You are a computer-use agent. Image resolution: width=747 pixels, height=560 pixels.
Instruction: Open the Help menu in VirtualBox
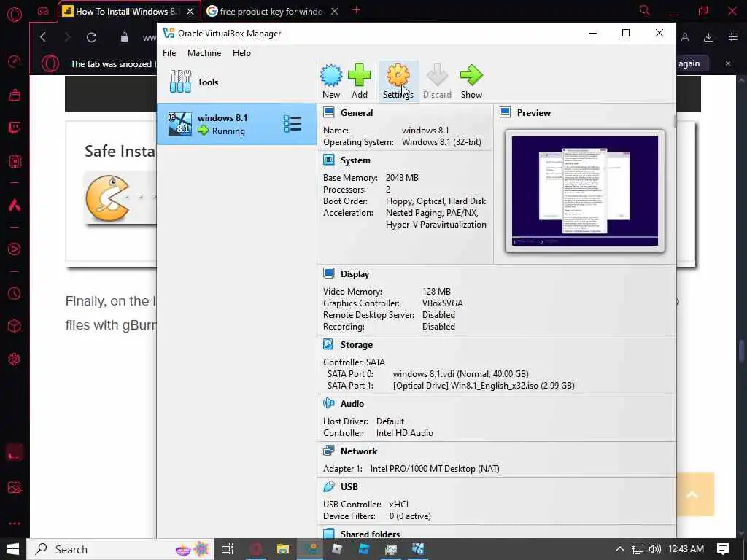click(241, 52)
